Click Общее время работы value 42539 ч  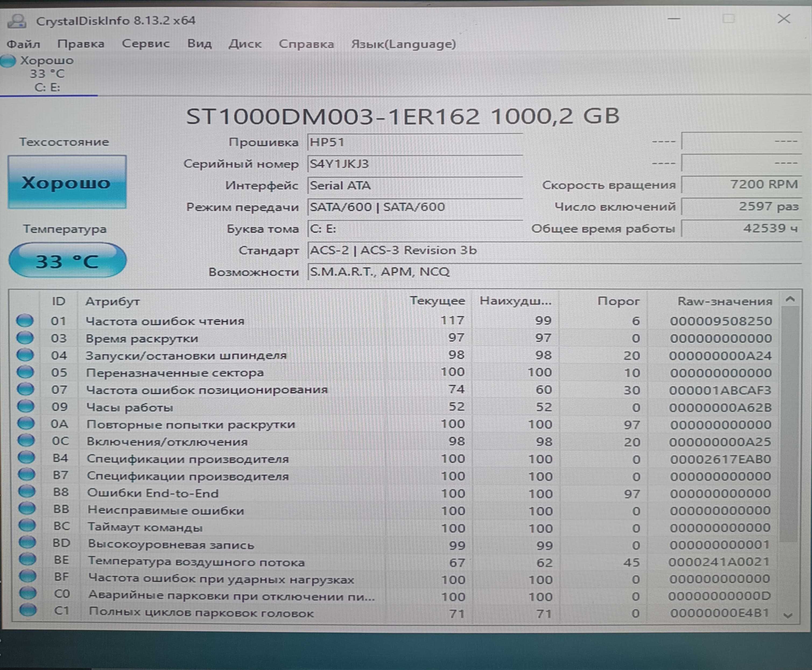(741, 228)
